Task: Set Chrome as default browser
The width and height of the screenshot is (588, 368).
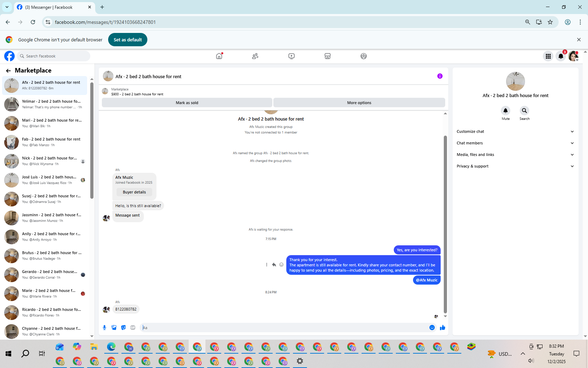Action: (128, 40)
